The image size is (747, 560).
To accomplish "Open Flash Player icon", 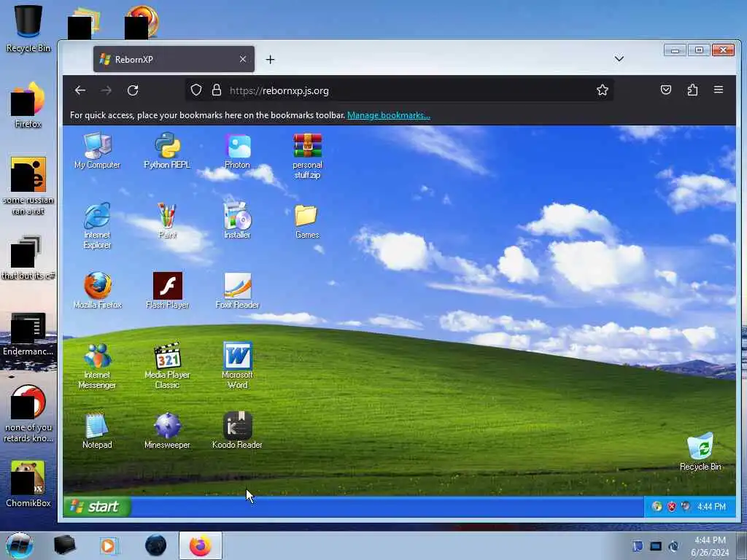I will 167,290.
